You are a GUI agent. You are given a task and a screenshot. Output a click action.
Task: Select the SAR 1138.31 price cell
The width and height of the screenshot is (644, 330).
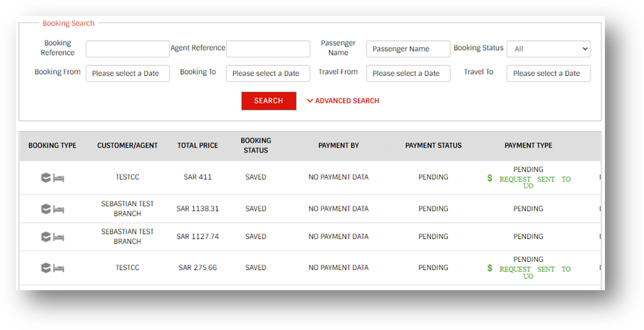(198, 208)
